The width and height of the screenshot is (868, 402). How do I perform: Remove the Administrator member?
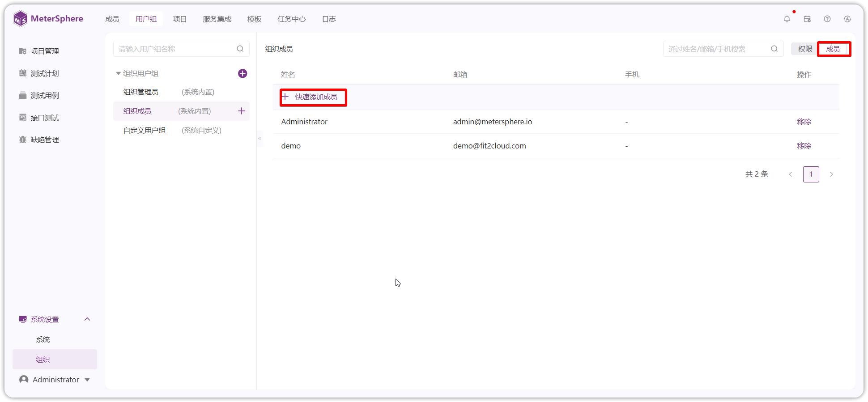coord(804,122)
